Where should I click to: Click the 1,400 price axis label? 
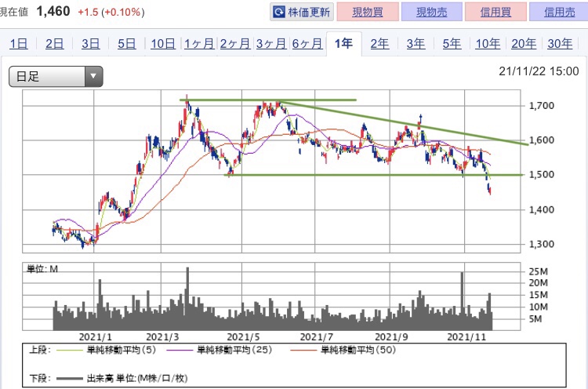pyautogui.click(x=541, y=209)
